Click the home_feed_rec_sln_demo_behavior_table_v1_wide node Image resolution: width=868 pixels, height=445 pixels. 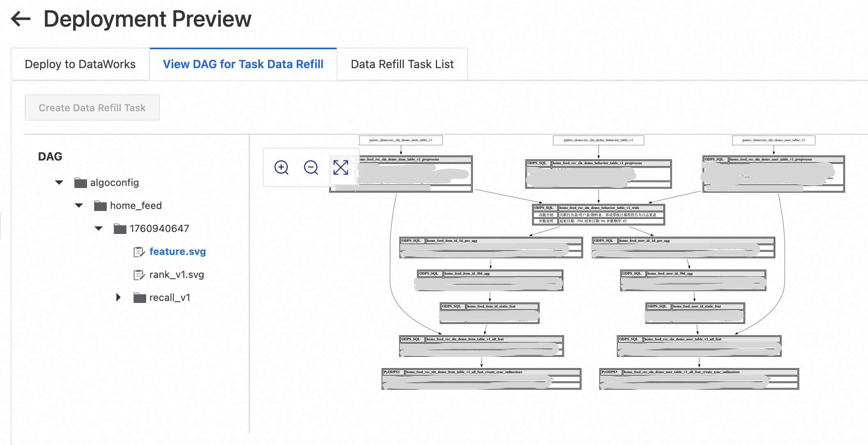click(599, 208)
